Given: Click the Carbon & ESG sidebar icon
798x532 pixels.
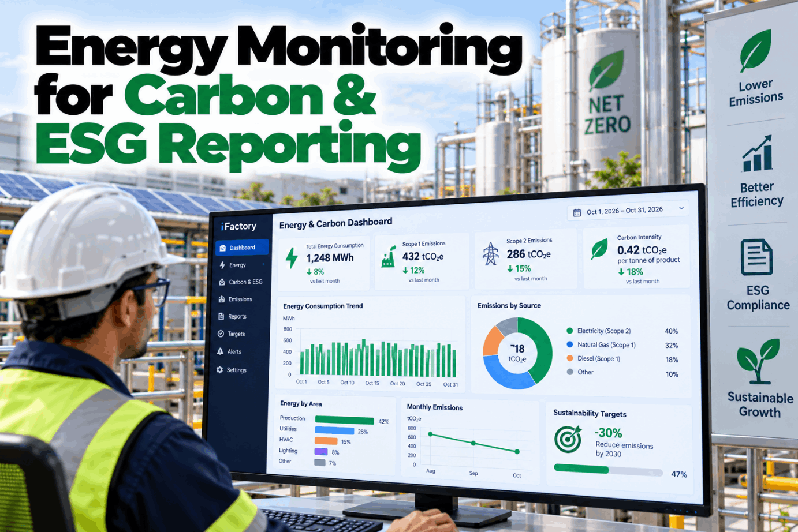Looking at the screenshot, I should coord(222,282).
